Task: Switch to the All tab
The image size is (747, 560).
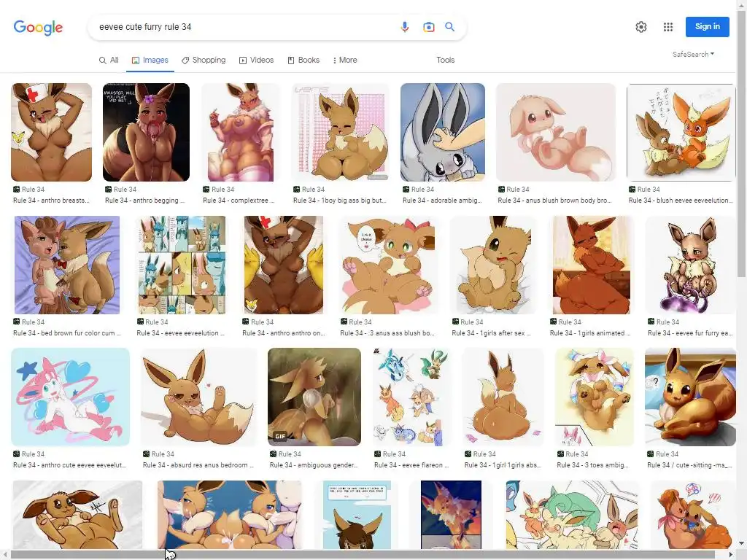Action: pyautogui.click(x=109, y=60)
